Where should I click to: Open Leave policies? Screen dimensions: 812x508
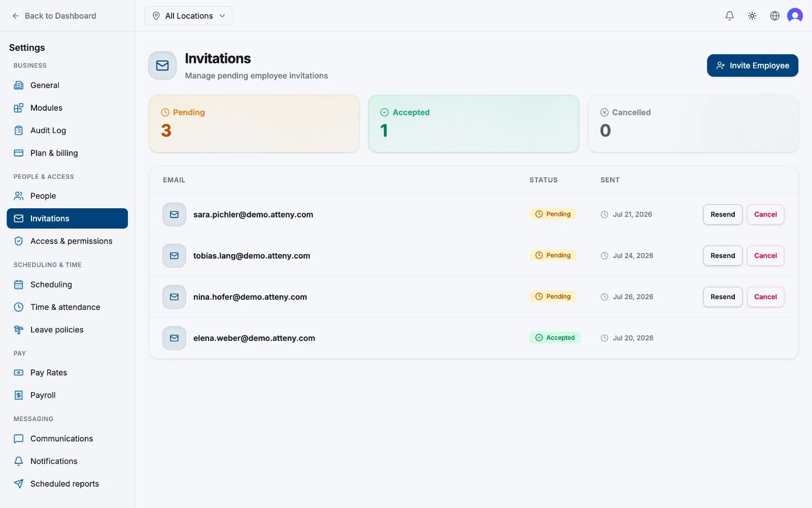[x=67, y=330]
